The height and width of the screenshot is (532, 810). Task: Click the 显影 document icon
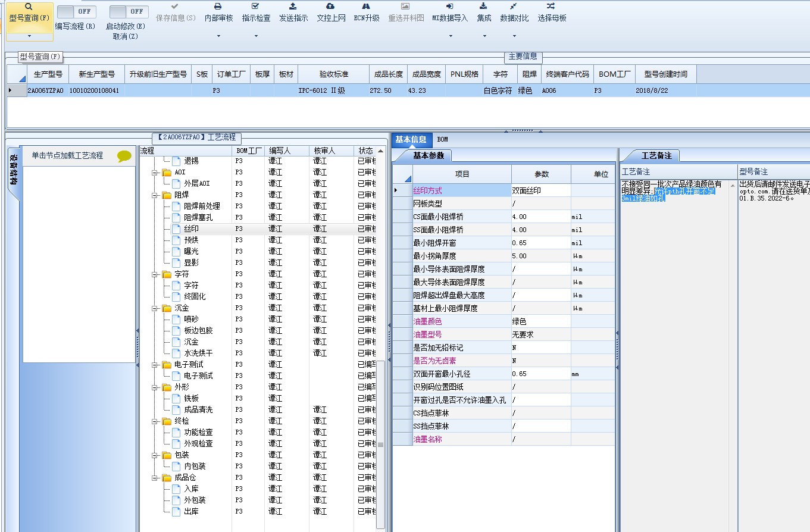pyautogui.click(x=176, y=262)
